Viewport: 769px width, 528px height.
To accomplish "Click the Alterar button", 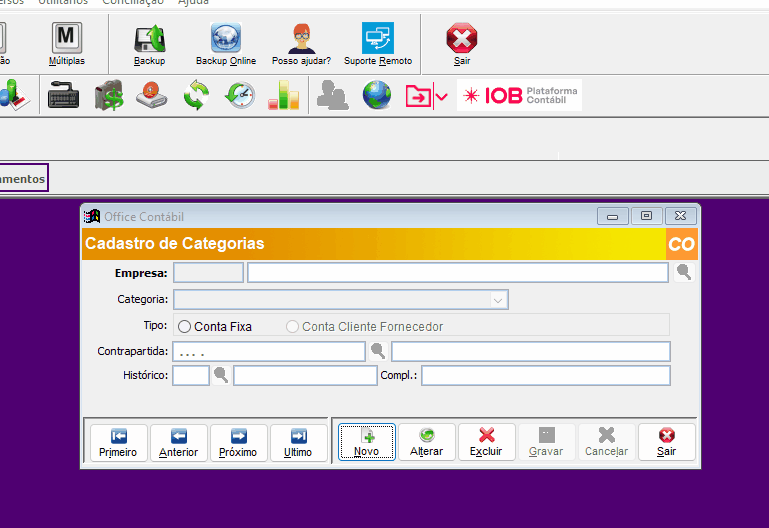I will [x=427, y=442].
